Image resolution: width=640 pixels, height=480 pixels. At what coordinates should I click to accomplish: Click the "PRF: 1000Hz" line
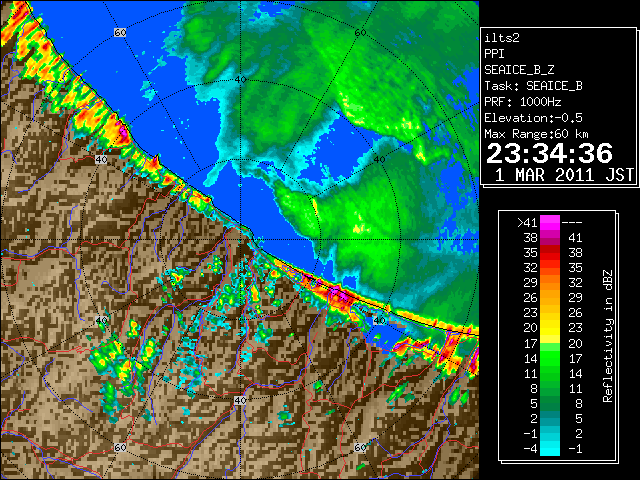coord(523,102)
